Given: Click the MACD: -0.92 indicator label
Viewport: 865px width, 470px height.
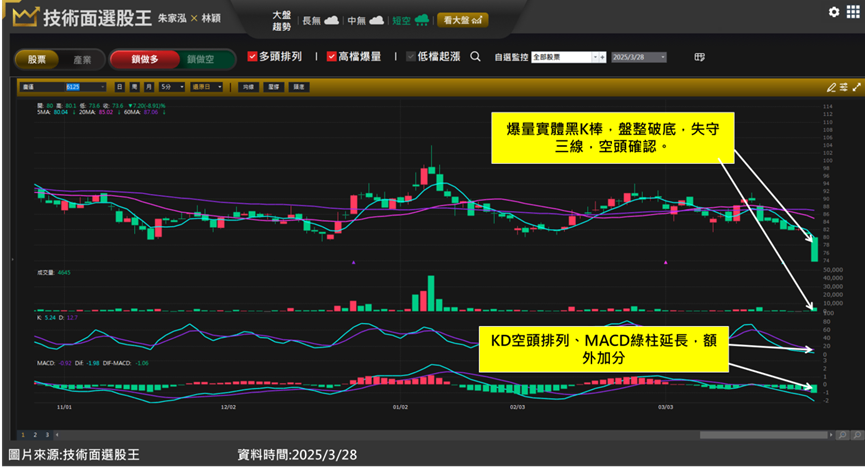Looking at the screenshot, I should [x=54, y=363].
